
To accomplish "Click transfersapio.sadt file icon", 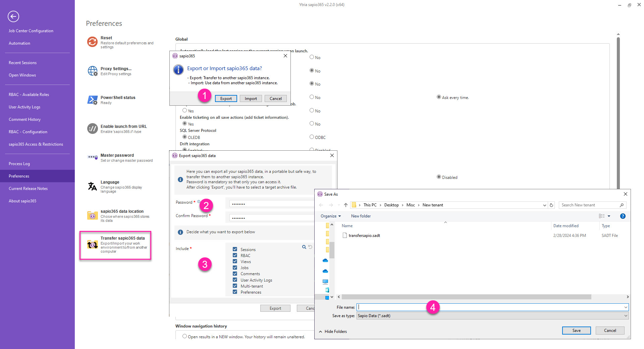I will point(344,235).
